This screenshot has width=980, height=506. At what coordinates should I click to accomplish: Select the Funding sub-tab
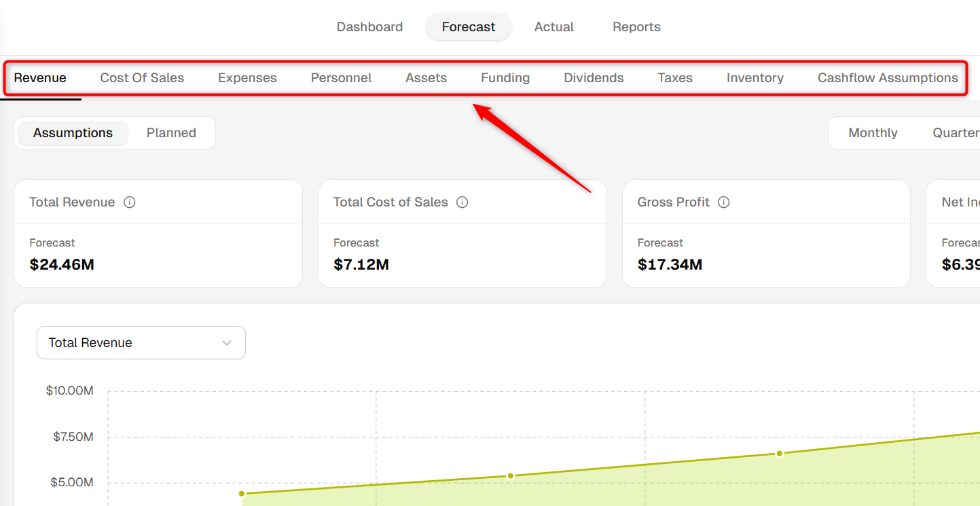(505, 78)
